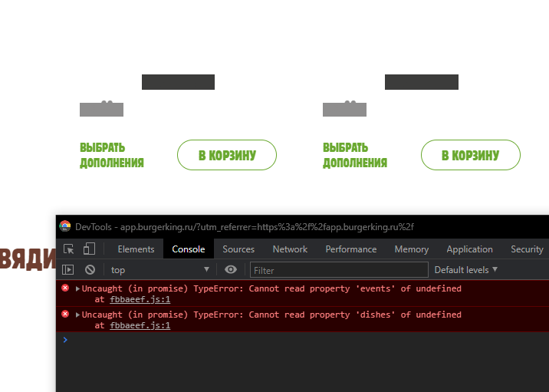Image resolution: width=549 pixels, height=392 pixels.
Task: Open live expression using the eye icon
Action: pyautogui.click(x=231, y=269)
